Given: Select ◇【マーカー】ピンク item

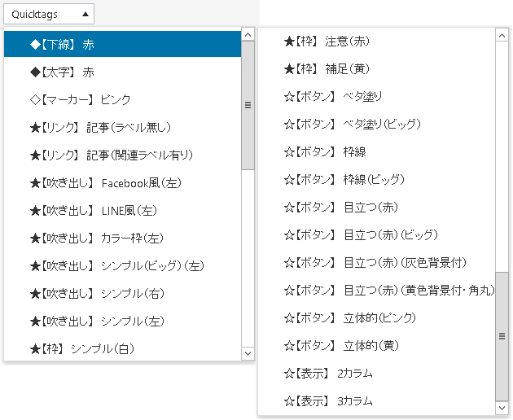Looking at the screenshot, I should 123,99.
